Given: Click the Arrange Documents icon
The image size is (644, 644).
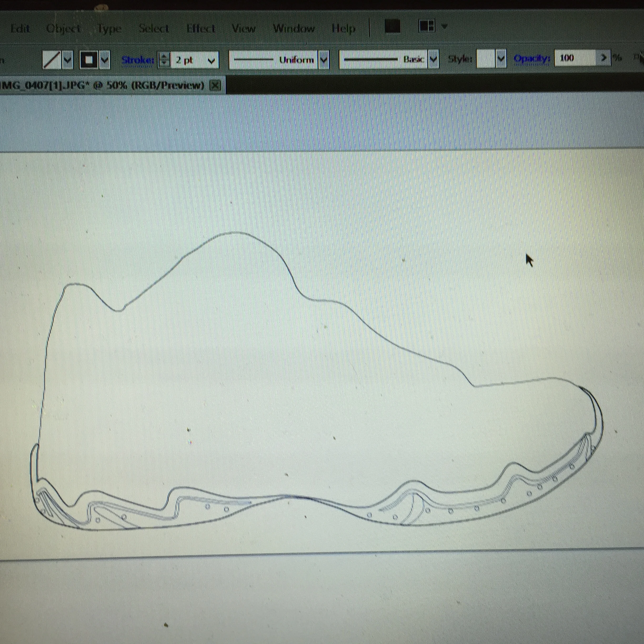Looking at the screenshot, I should click(427, 26).
